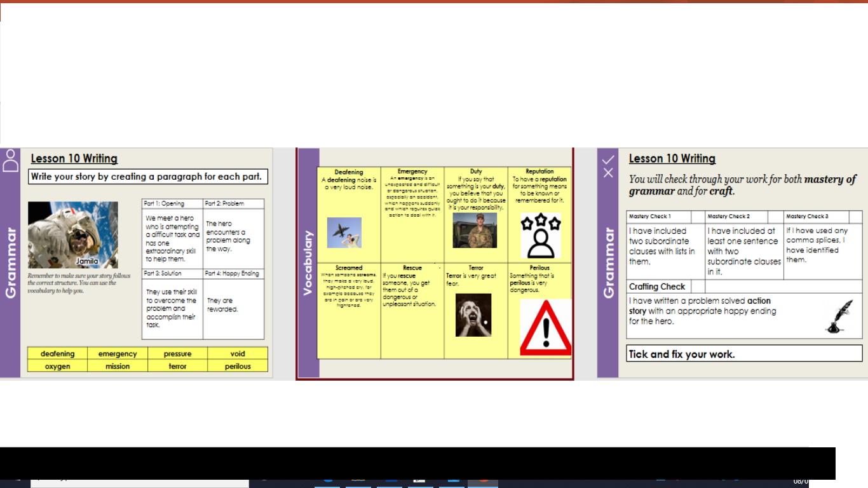Click the reputation stars person icon

[x=540, y=235]
